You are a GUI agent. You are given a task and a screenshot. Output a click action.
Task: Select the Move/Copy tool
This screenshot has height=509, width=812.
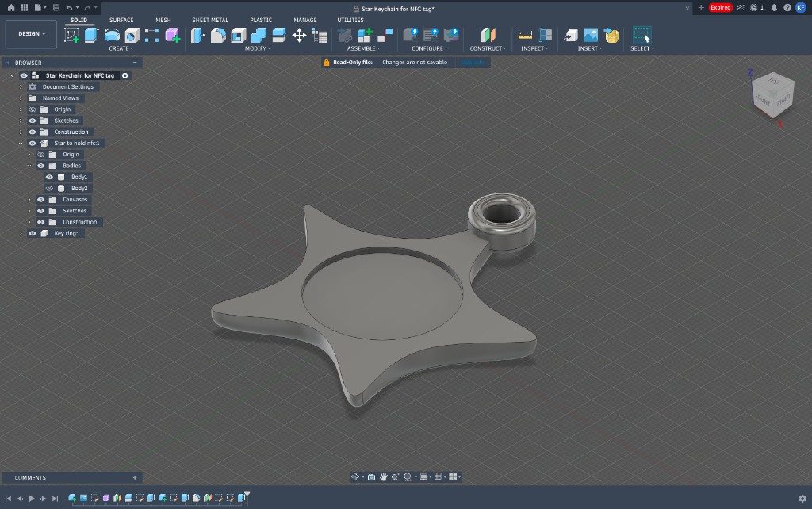pos(299,35)
